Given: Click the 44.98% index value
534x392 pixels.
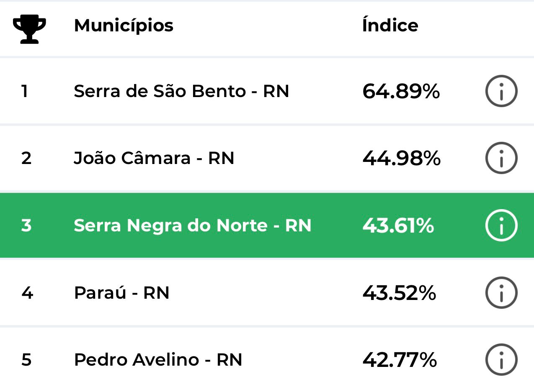Looking at the screenshot, I should point(401,158).
